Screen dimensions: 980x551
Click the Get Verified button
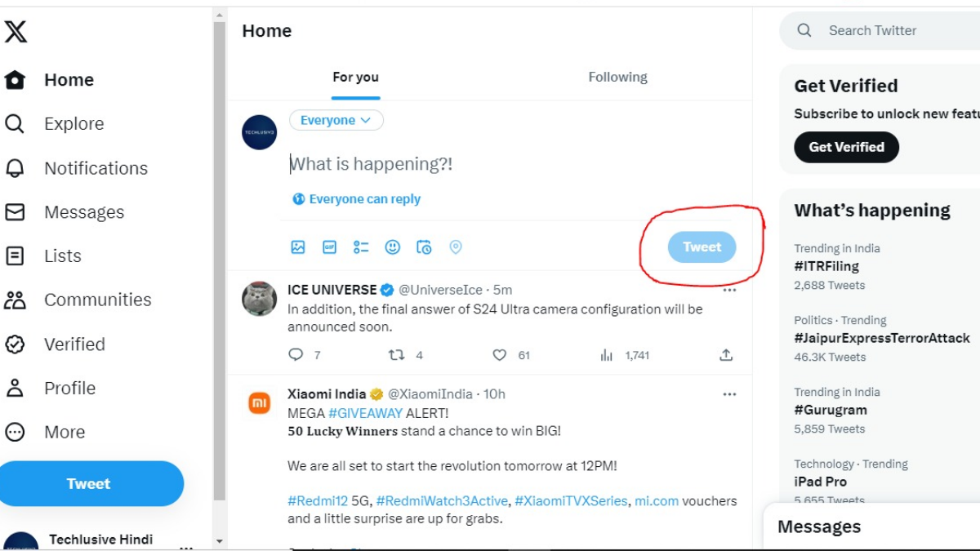(x=846, y=148)
